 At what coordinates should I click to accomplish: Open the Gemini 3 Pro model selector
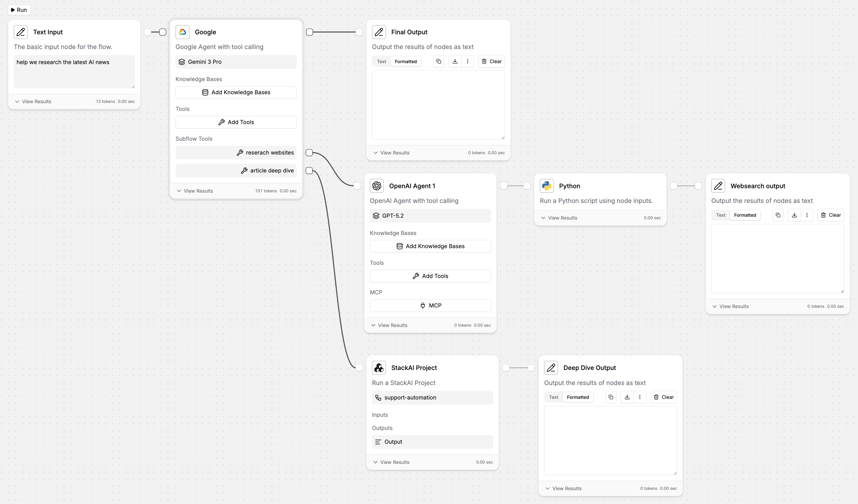coord(236,62)
